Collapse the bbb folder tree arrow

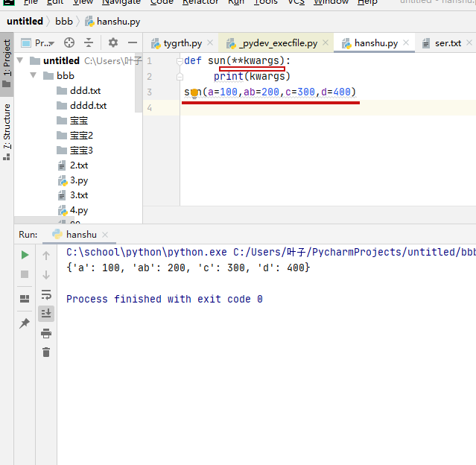(33, 75)
